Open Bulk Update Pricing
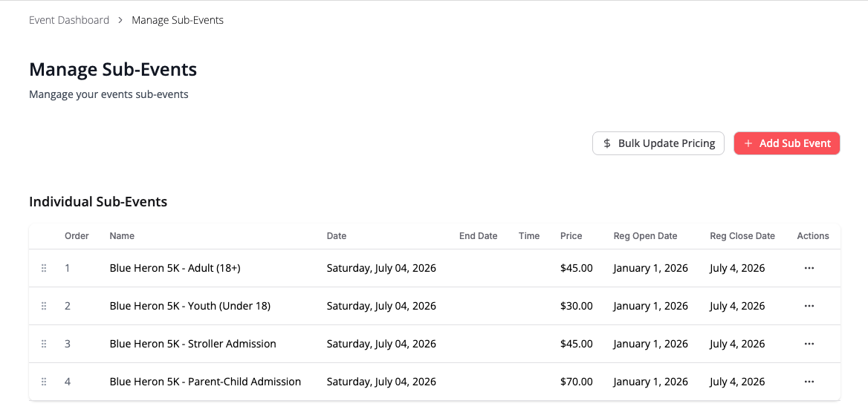 658,143
